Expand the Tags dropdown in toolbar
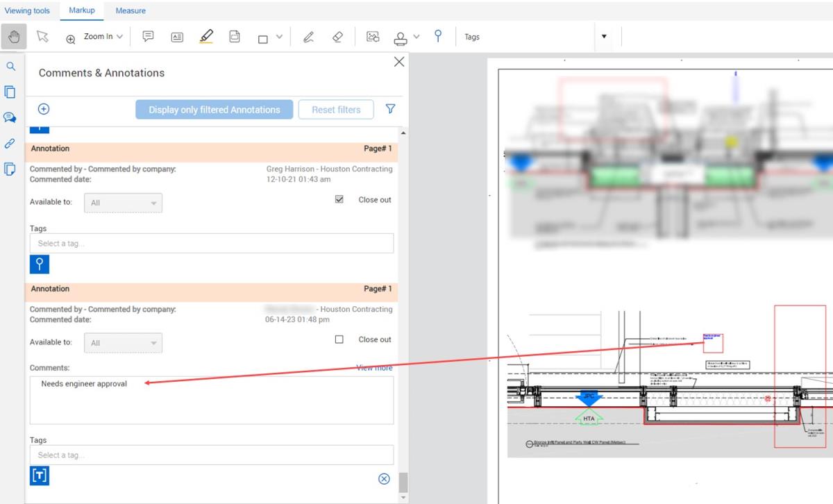Viewport: 833px width, 504px height. click(603, 37)
